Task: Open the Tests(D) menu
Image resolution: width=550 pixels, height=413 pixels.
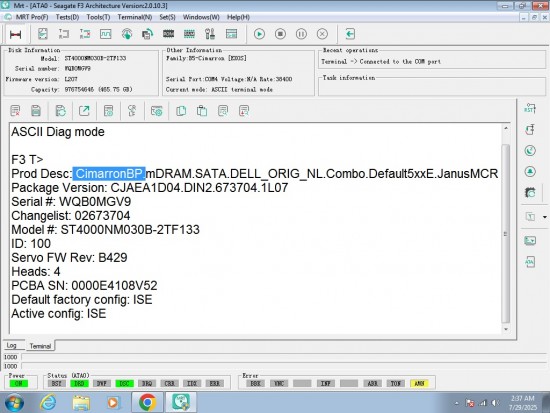Action: tap(67, 17)
